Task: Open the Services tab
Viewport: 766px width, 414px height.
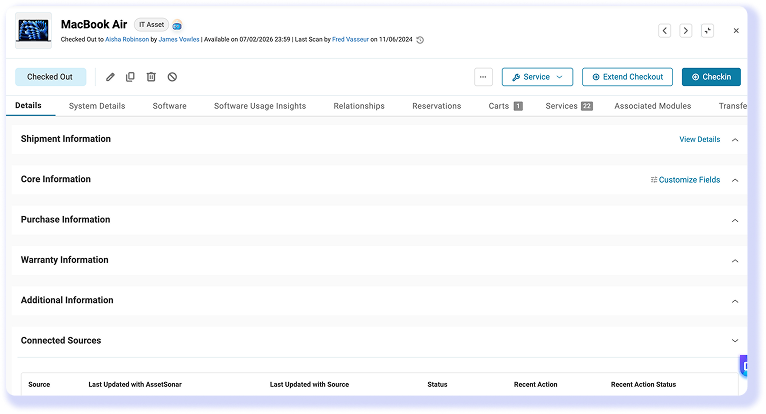Action: click(x=569, y=106)
